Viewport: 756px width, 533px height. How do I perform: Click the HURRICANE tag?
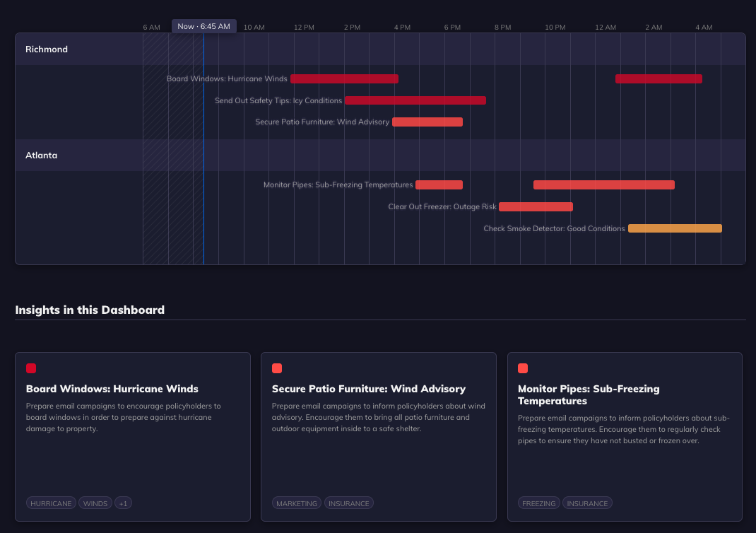pyautogui.click(x=51, y=503)
